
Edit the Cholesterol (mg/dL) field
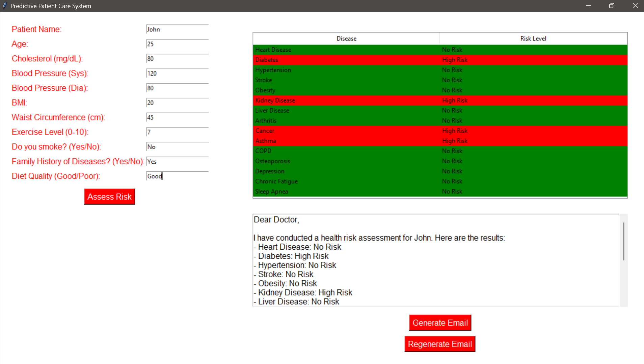click(x=178, y=59)
